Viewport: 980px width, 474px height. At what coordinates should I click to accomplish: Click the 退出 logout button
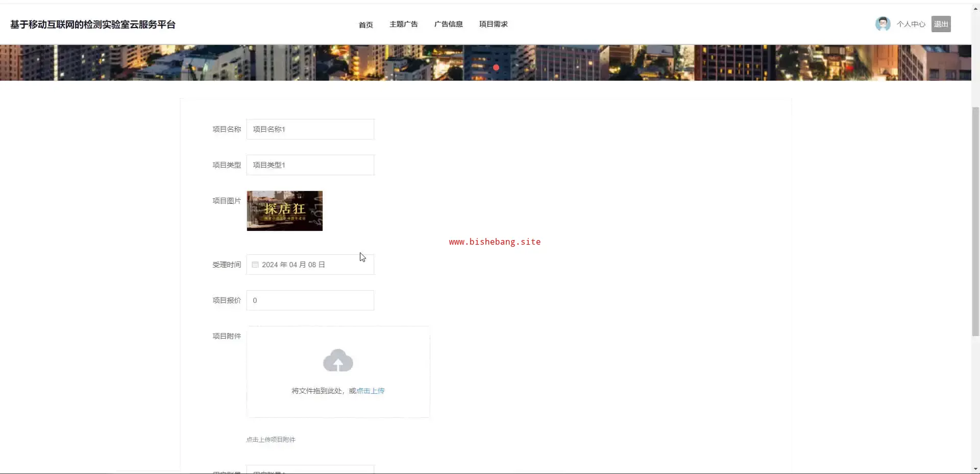(941, 24)
